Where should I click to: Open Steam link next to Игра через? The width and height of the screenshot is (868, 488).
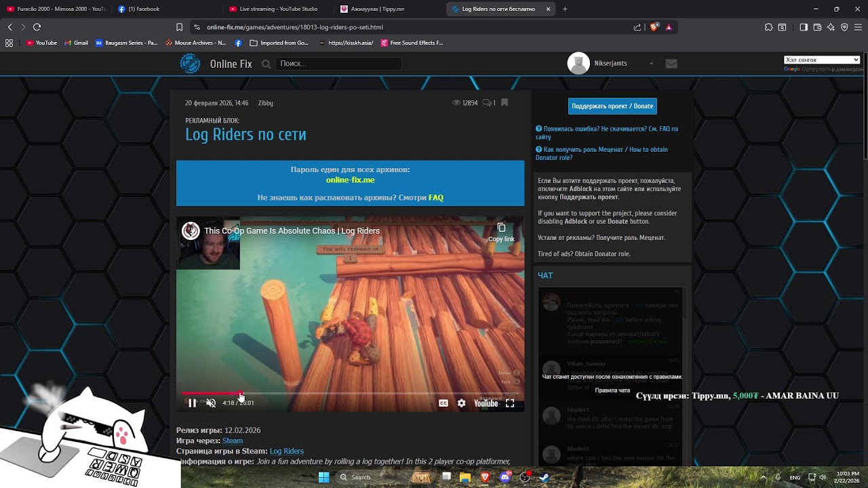point(233,441)
